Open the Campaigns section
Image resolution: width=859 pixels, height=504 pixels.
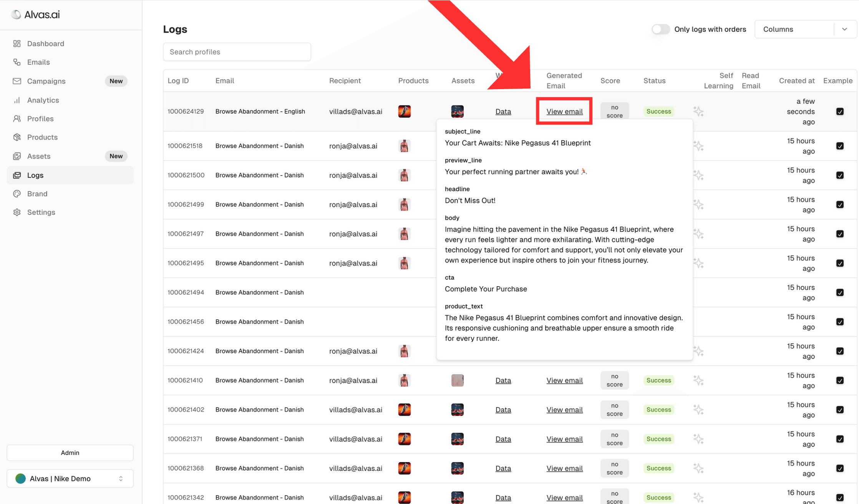(x=46, y=81)
